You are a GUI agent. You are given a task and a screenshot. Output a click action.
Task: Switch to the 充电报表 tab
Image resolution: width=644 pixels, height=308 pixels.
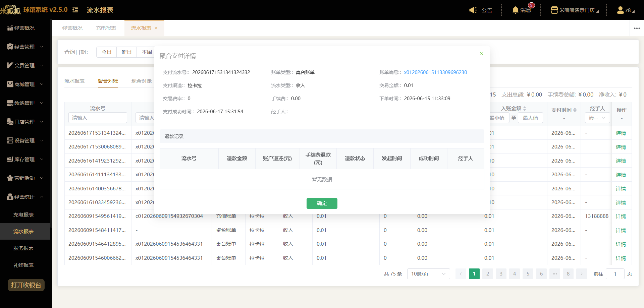[106, 28]
